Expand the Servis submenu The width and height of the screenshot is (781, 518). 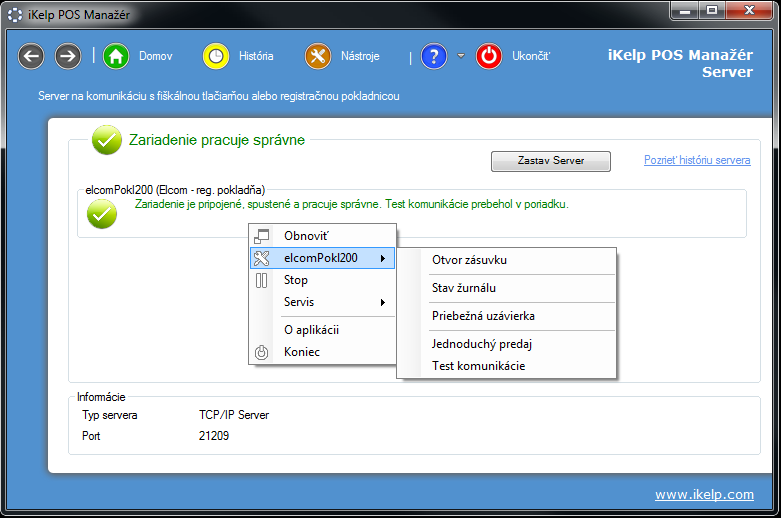(322, 302)
